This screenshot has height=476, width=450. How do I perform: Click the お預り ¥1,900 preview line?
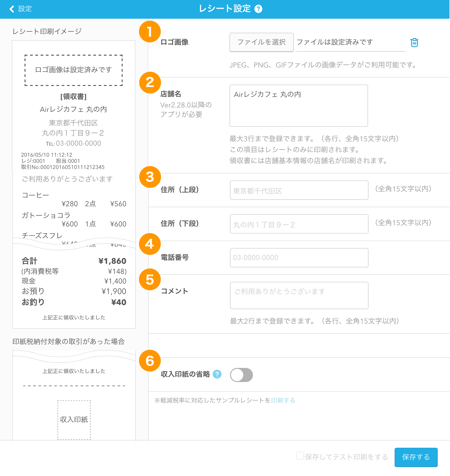click(74, 291)
